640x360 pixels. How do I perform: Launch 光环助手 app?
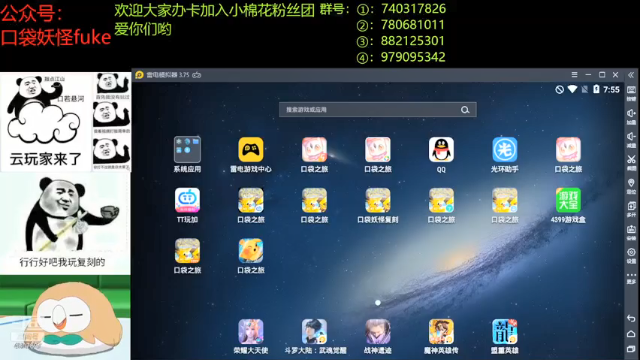(x=504, y=150)
